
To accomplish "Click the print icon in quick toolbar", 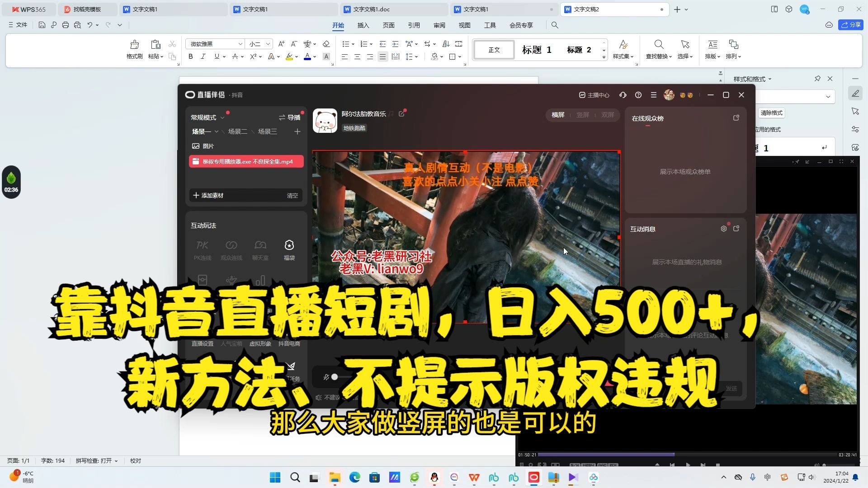I will (x=66, y=25).
